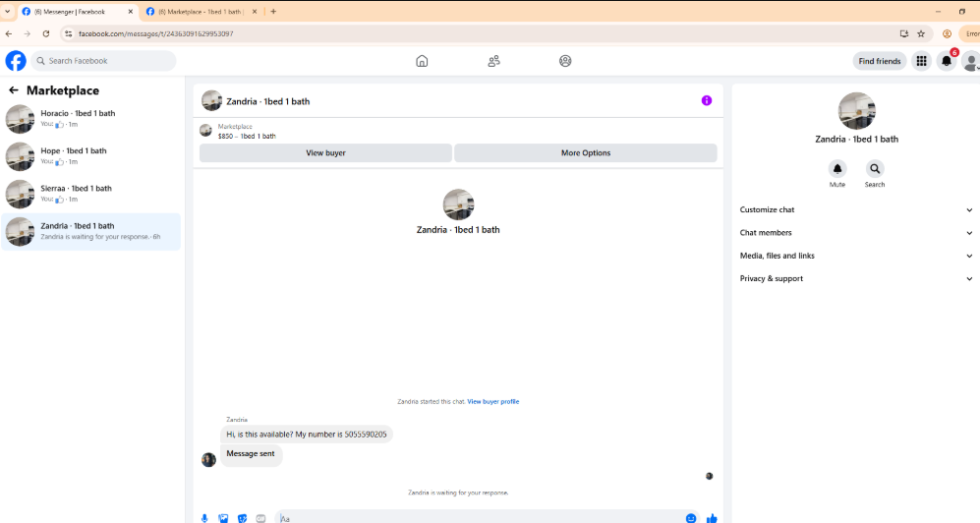Open the Facebook menu grid icon
The image size is (980, 523).
[x=921, y=61]
